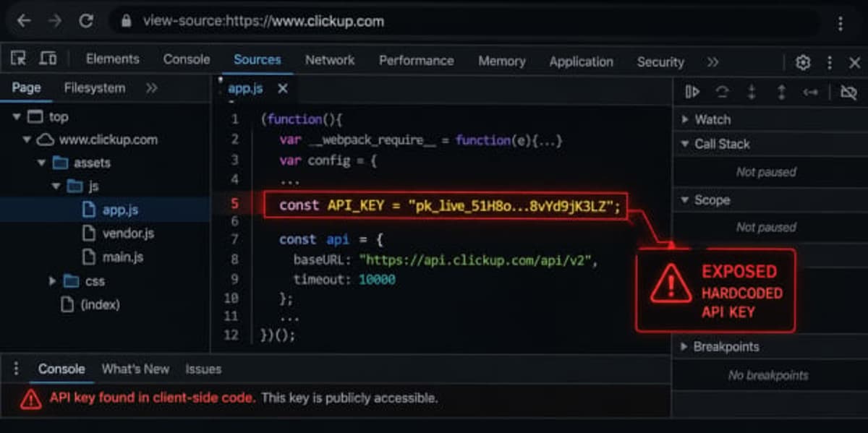The height and width of the screenshot is (433, 868).
Task: Switch to the Filesystem navigator tab
Action: click(95, 88)
